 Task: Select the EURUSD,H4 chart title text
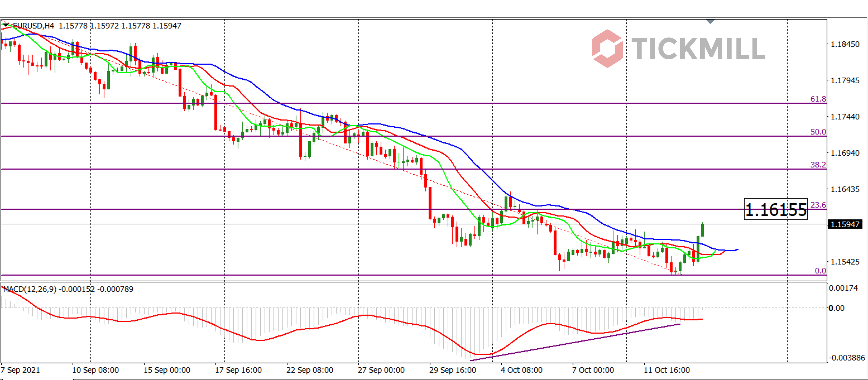pos(33,26)
